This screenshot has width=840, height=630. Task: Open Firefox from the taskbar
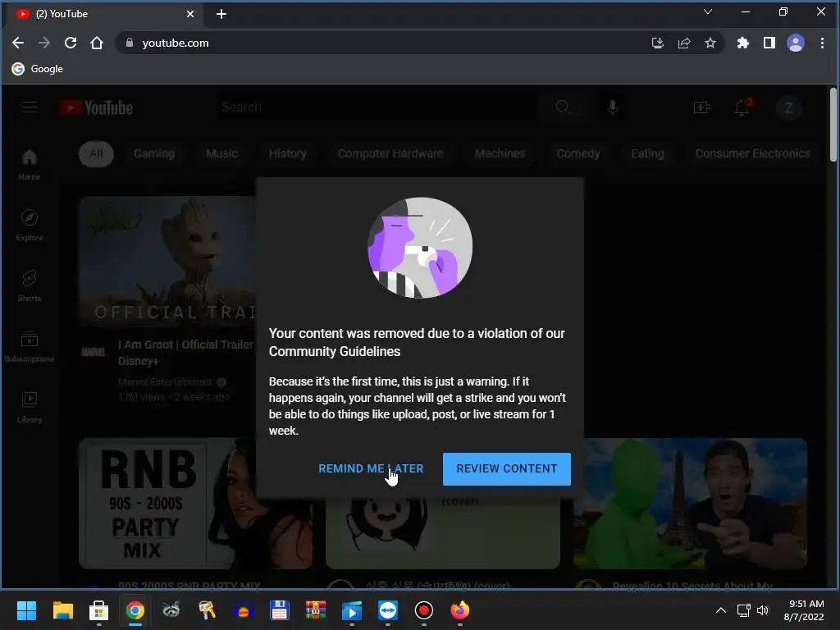pyautogui.click(x=459, y=610)
